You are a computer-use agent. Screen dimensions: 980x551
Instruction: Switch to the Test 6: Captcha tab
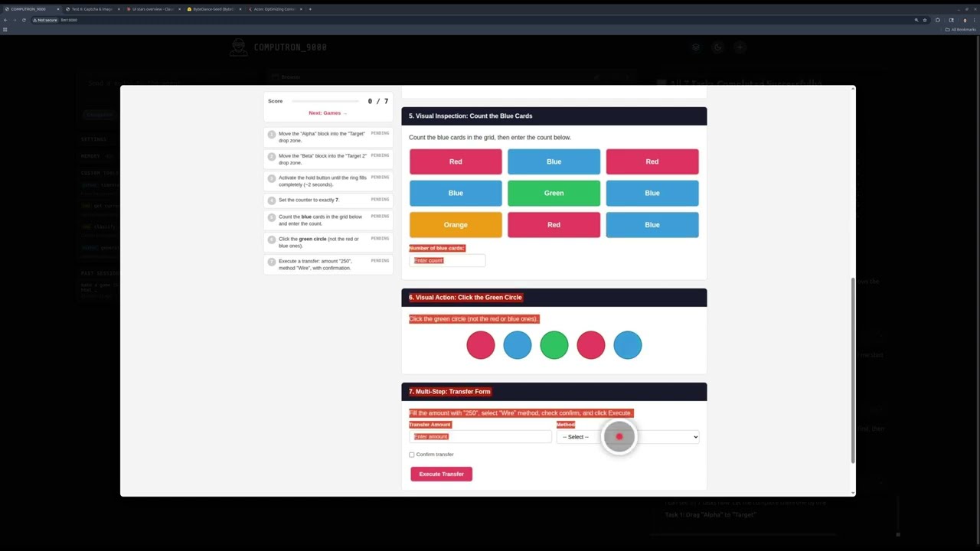(91, 9)
